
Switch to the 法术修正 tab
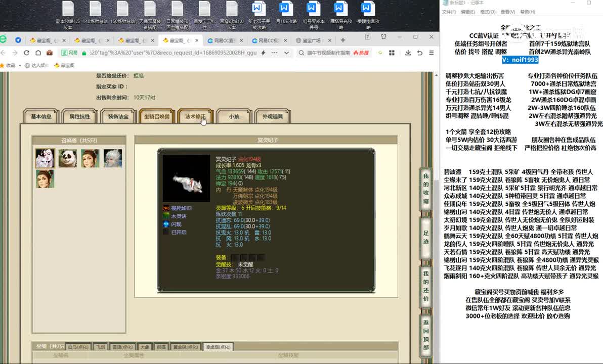point(195,116)
